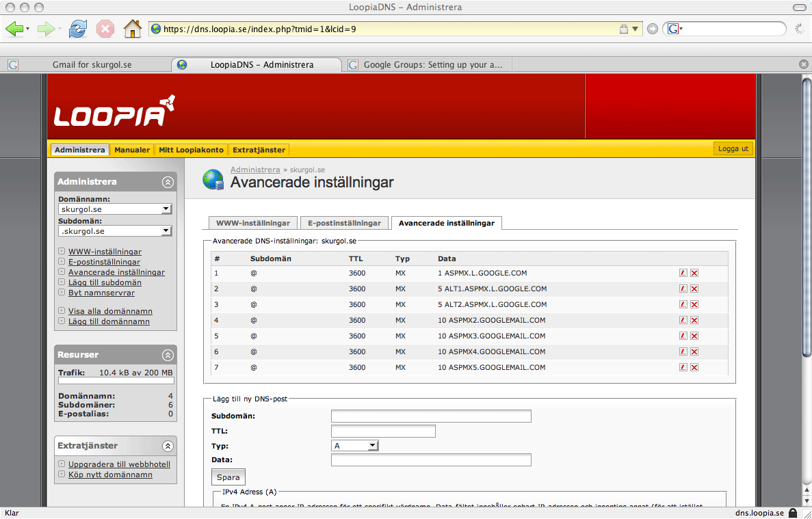Go forward with the forward arrow
The width and height of the screenshot is (812, 519).
pyautogui.click(x=46, y=29)
